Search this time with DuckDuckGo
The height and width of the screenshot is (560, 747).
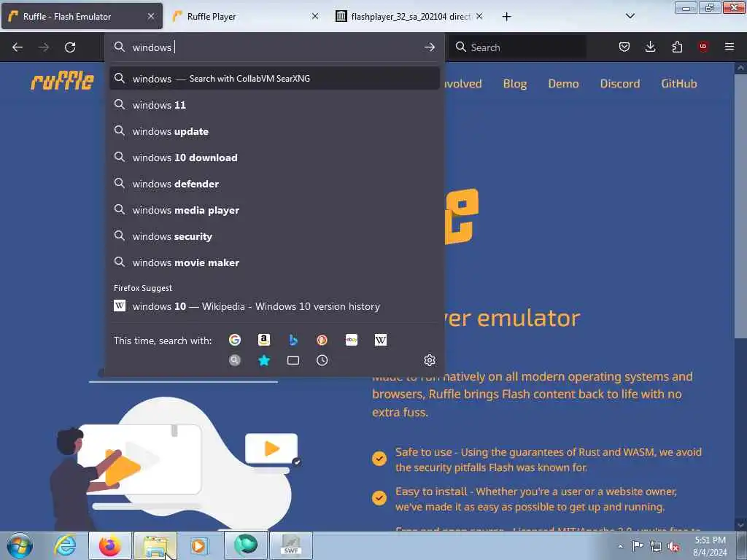[322, 340]
